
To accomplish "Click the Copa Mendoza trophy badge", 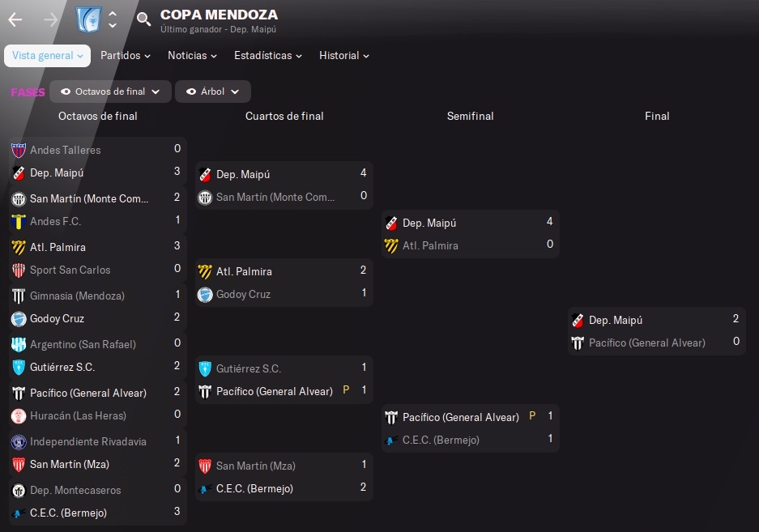I will (x=88, y=20).
